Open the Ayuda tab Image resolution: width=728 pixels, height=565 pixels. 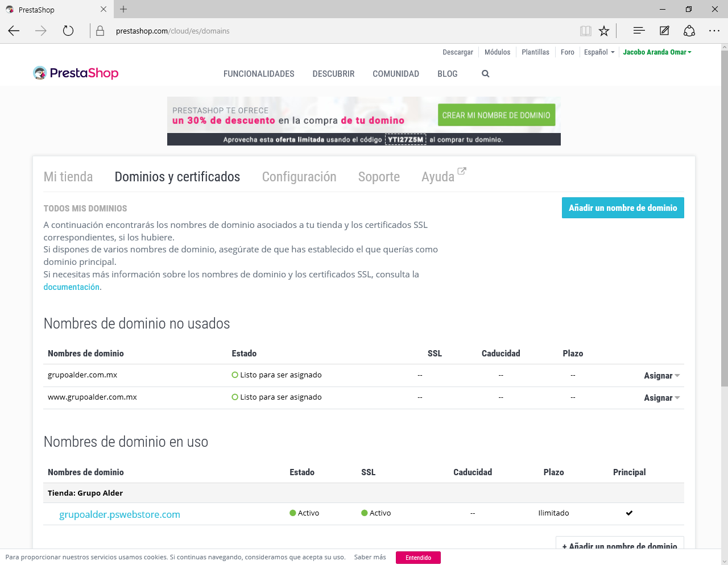(438, 177)
